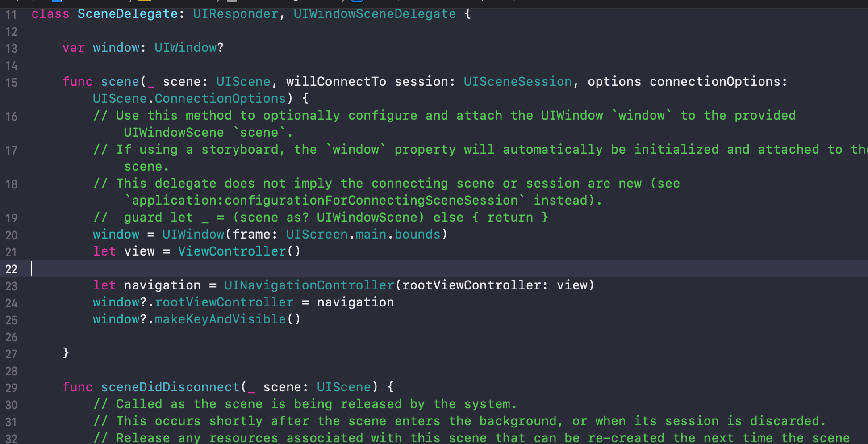The width and height of the screenshot is (868, 444).
Task: Click the comment starting 'If using a storyboard'
Action: pyautogui.click(x=480, y=150)
